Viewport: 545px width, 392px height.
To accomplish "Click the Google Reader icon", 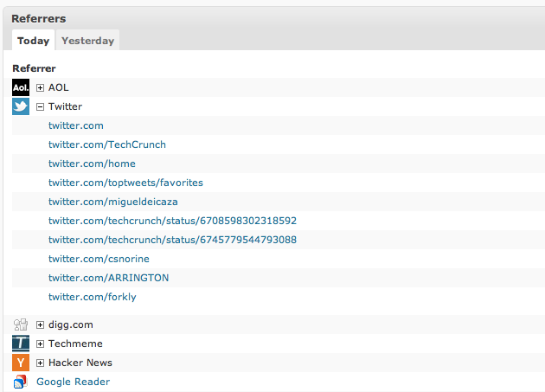I will coord(21,382).
